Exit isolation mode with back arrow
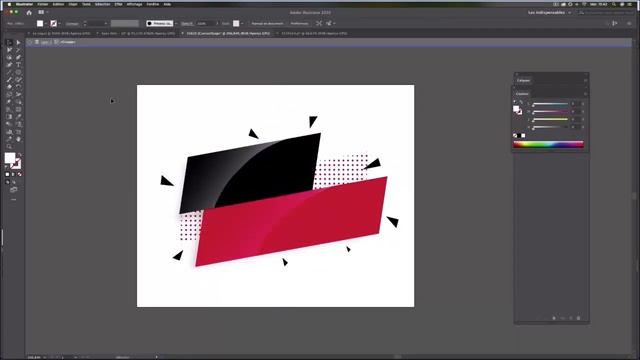Screen dimensions: 640x360 [x=30, y=42]
